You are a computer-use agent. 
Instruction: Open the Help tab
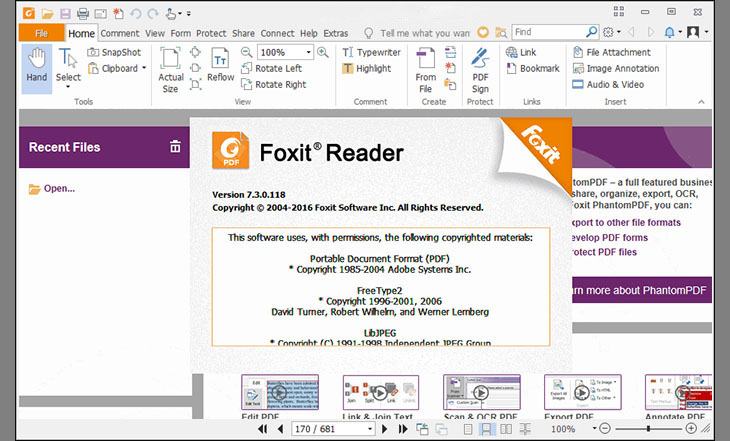(x=308, y=33)
